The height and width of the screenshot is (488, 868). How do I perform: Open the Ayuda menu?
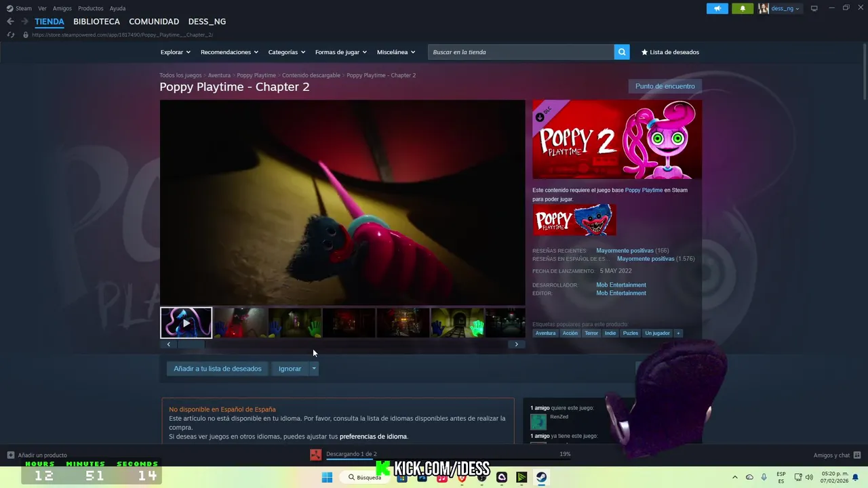(x=117, y=8)
